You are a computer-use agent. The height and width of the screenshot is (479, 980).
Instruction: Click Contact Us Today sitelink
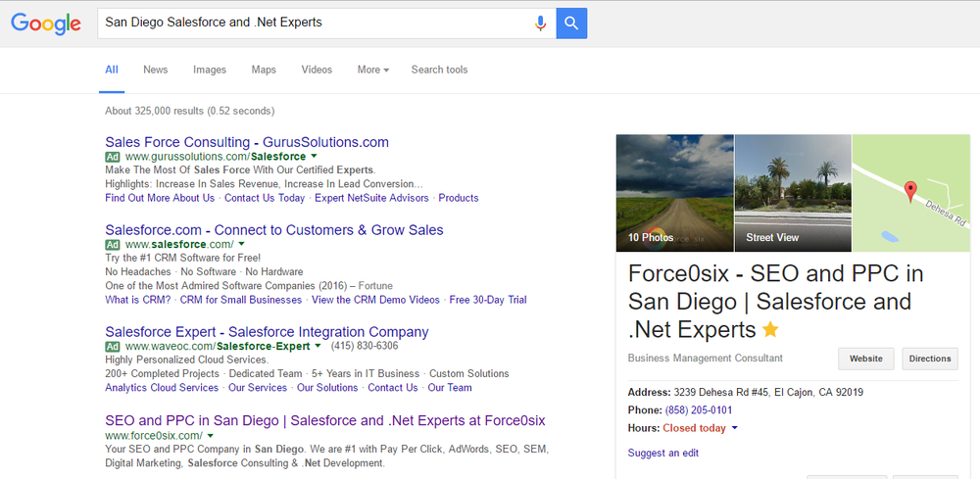pos(265,198)
